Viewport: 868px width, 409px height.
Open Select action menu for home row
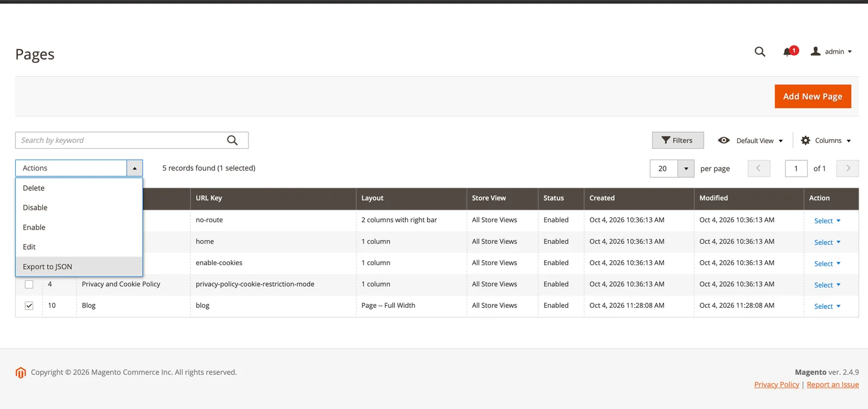(x=827, y=242)
